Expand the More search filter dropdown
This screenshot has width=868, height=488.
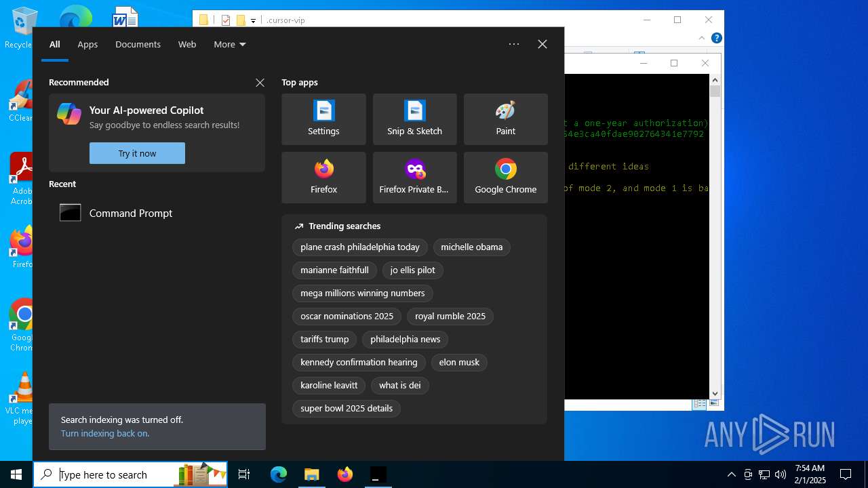tap(230, 44)
